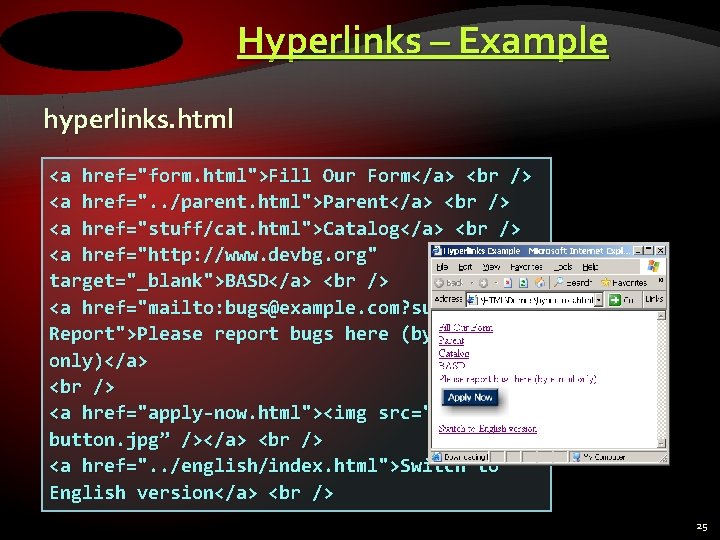Click the green Go arrow button
The image size is (720, 540).
(x=614, y=300)
